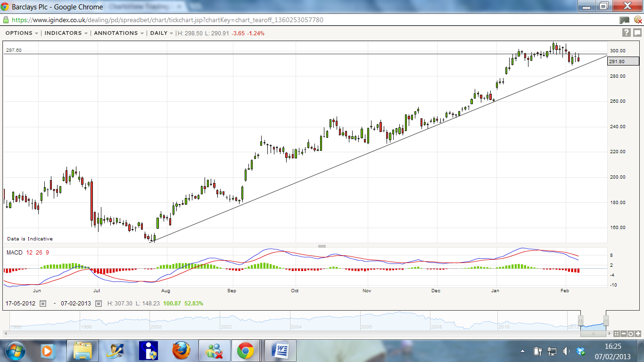Open the chart help question mark icon
Image resolution: width=644 pixels, height=362 pixels.
click(x=626, y=33)
